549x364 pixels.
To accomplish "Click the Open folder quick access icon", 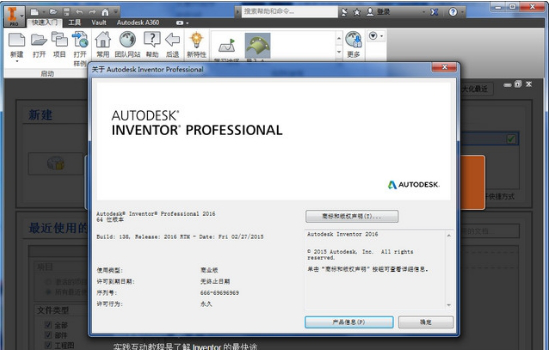I will pyautogui.click(x=53, y=12).
